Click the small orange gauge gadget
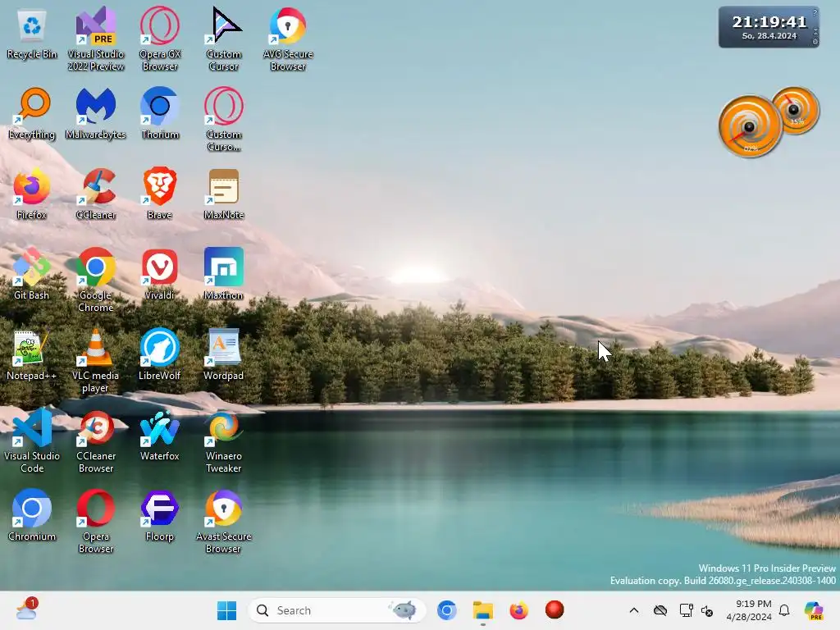840x630 pixels. [x=794, y=110]
